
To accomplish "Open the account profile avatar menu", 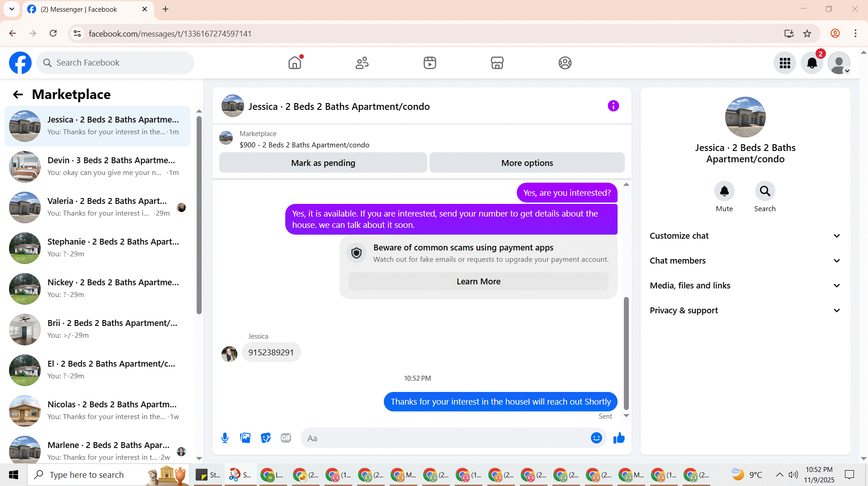I will pos(839,63).
